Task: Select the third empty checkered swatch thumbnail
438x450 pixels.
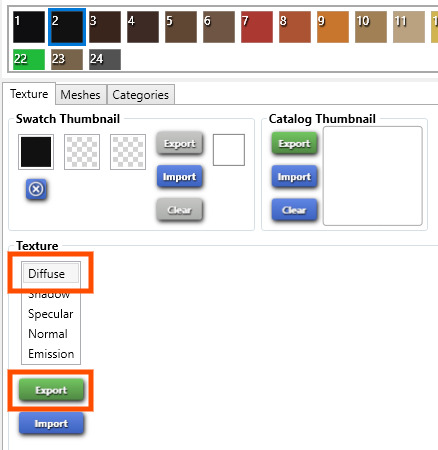Action: [x=128, y=152]
